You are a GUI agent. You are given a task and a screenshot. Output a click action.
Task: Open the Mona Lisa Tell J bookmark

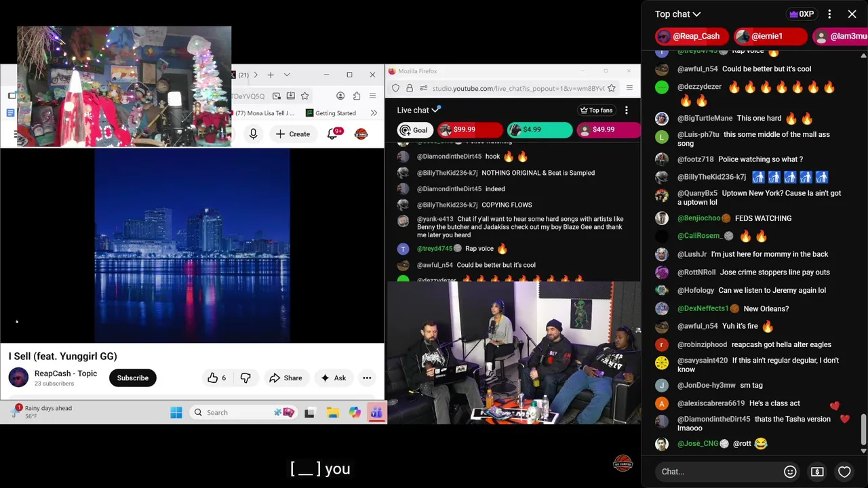click(264, 113)
